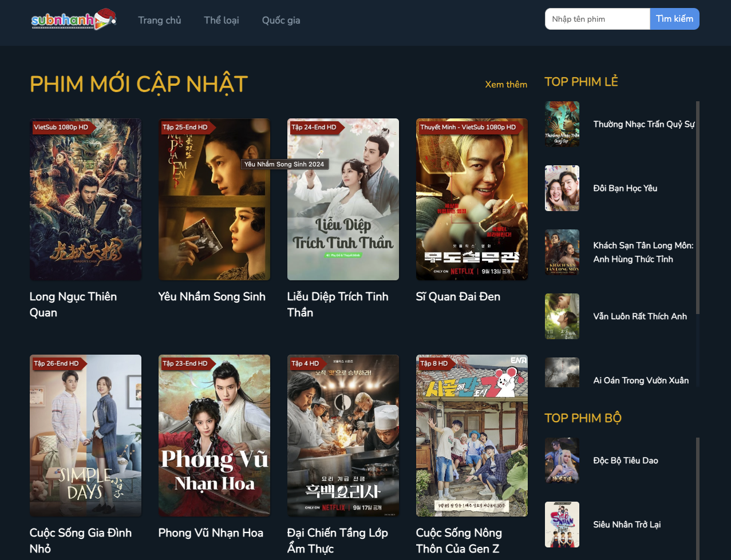This screenshot has width=731, height=560.
Task: Click the PHIM MỚI CẬP NHẬT heading
Action: click(139, 84)
